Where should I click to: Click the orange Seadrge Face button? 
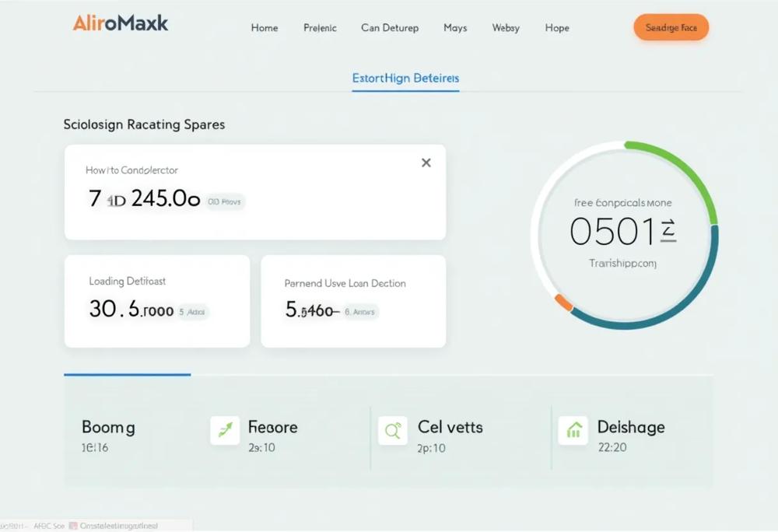pyautogui.click(x=671, y=27)
